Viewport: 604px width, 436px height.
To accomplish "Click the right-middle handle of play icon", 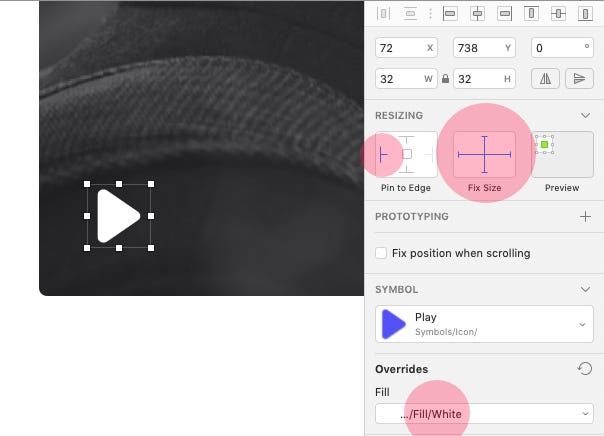I will pyautogui.click(x=151, y=216).
